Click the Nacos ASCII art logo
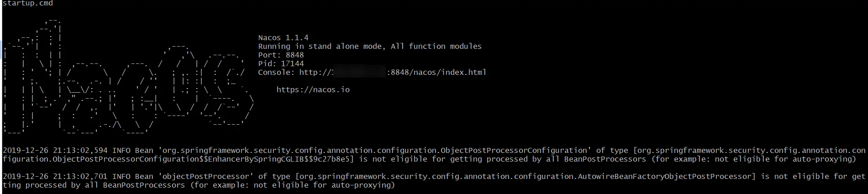This screenshot has height=194, width=868. coord(128,77)
